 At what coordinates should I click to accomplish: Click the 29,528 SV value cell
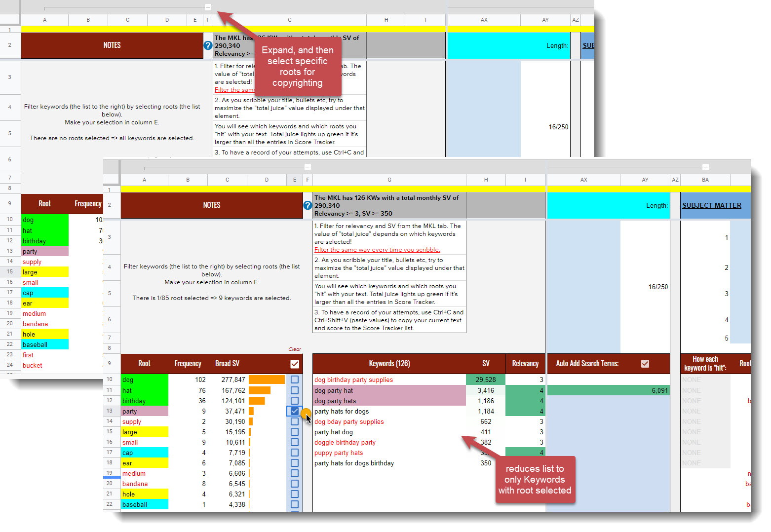click(486, 380)
